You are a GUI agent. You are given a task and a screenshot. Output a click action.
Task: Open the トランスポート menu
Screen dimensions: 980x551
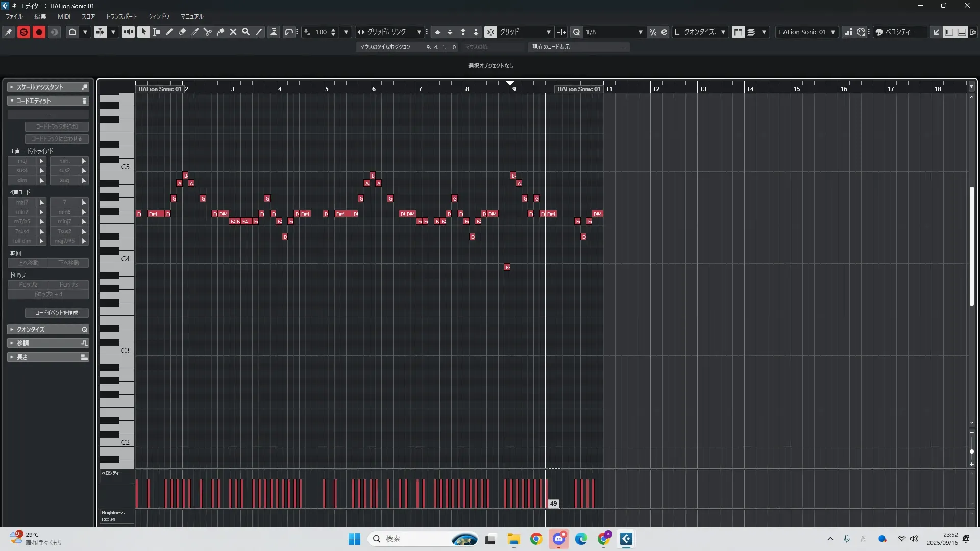coord(121,16)
